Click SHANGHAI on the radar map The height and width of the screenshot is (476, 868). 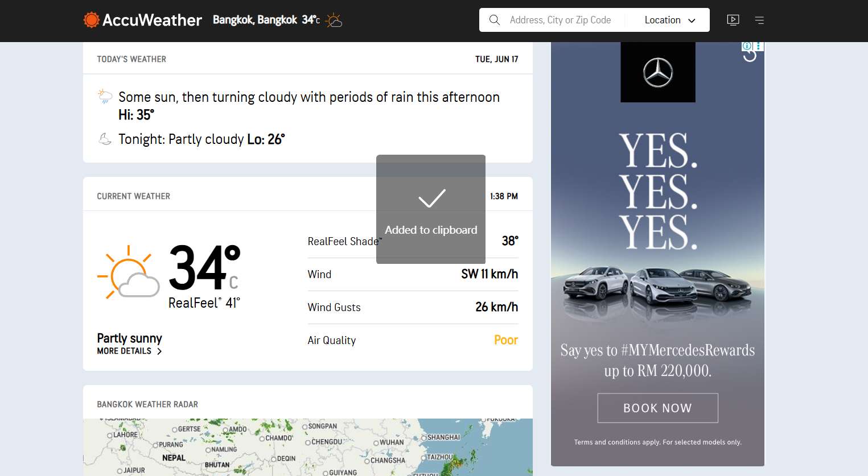pyautogui.click(x=443, y=437)
